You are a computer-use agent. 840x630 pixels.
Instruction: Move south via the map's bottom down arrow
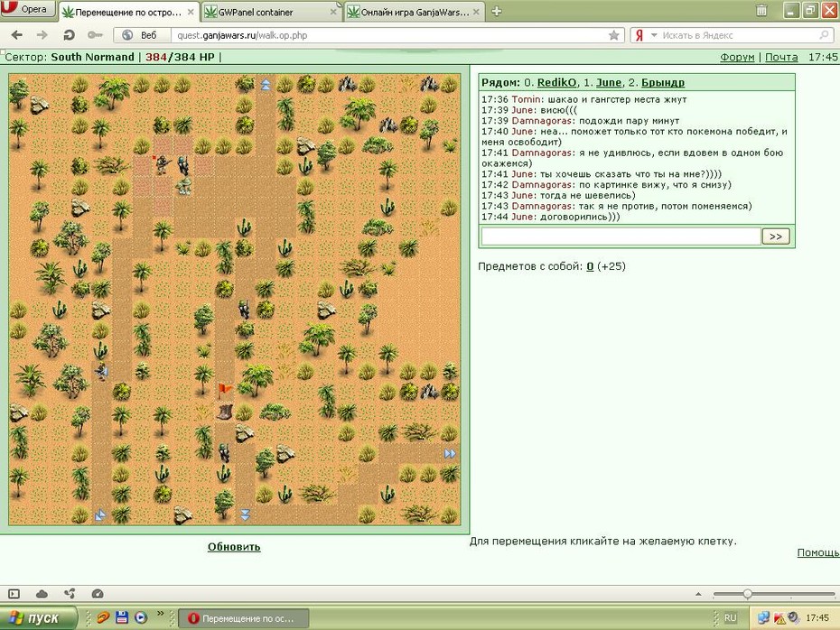pos(246,514)
